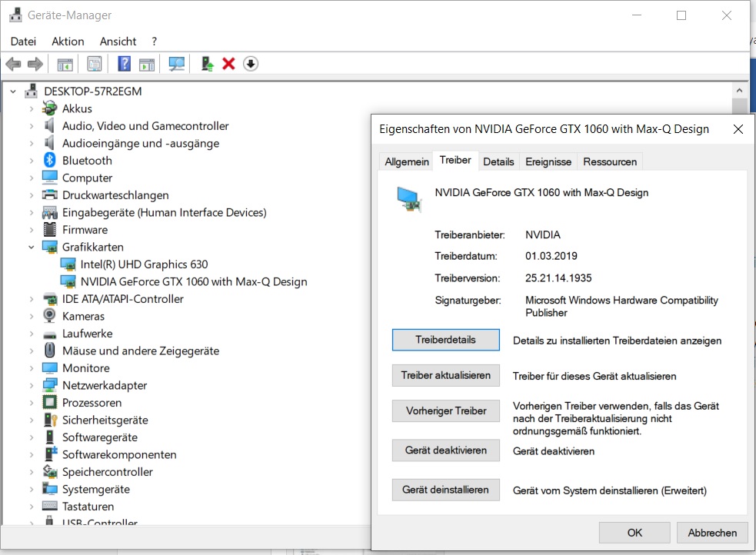Select the Softwarekomponenten tree entry

point(119,455)
